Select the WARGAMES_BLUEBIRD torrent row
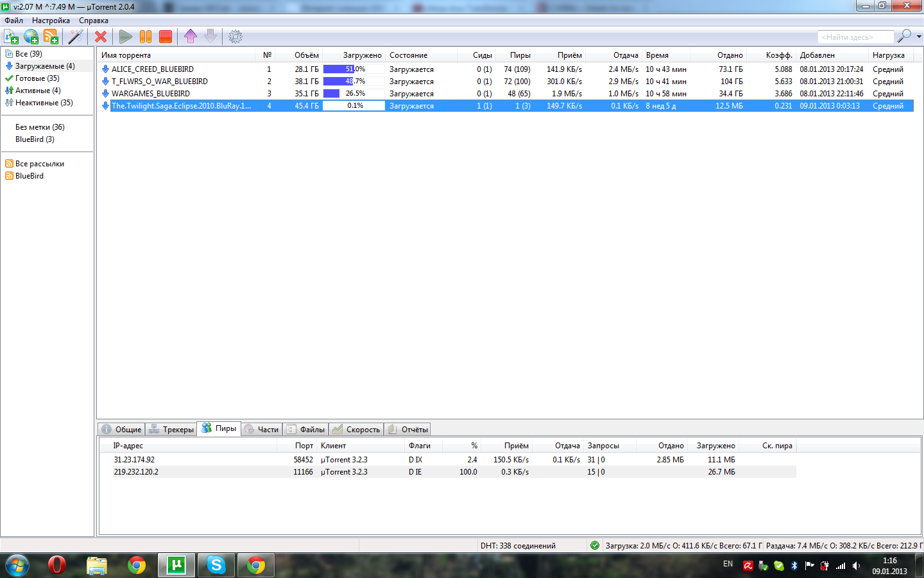The image size is (924, 578). pyautogui.click(x=505, y=94)
